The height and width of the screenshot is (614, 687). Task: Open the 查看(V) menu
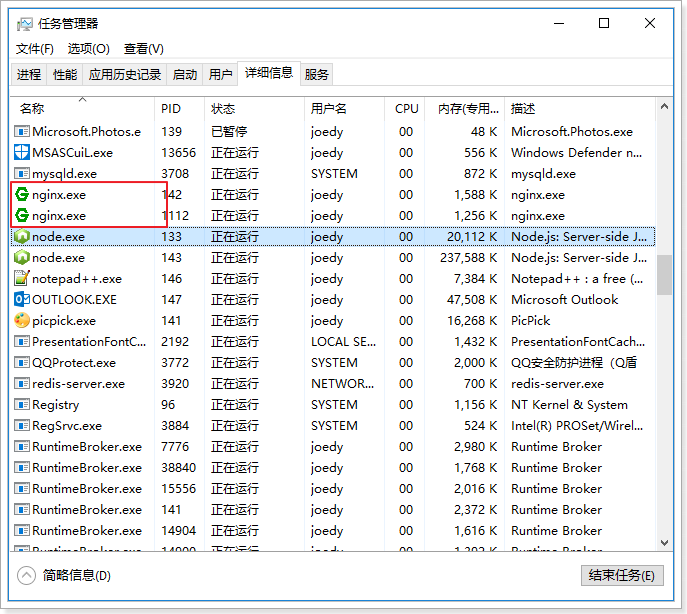(x=144, y=49)
